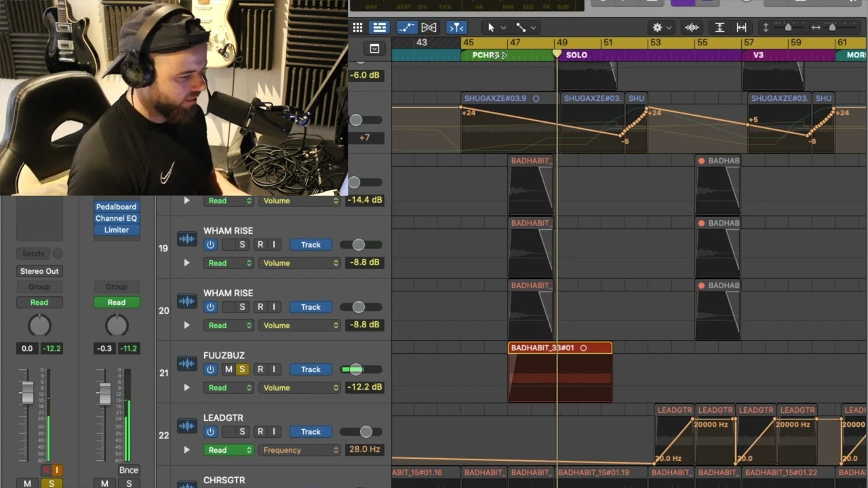Open Read automation mode dropdown on LEADGTR

pos(229,450)
